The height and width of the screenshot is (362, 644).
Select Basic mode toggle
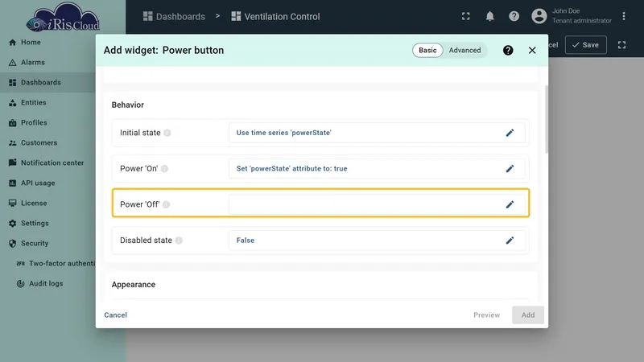coord(427,50)
